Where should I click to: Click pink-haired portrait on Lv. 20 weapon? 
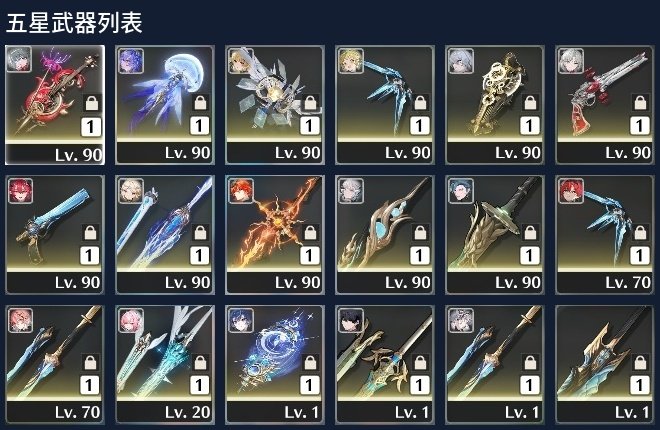tap(131, 321)
